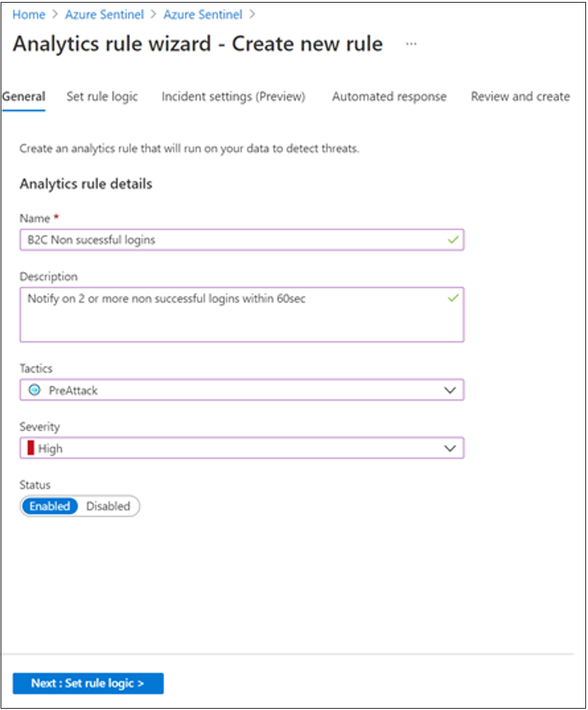Navigate to Home breadcrumb link
Viewport: 588px width, 710px height.
(29, 14)
